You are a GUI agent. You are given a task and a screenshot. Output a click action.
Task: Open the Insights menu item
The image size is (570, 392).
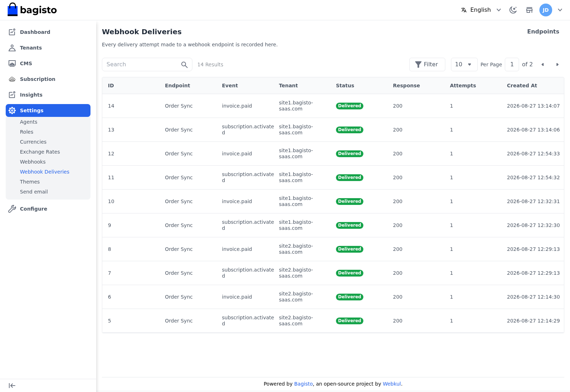(x=48, y=95)
